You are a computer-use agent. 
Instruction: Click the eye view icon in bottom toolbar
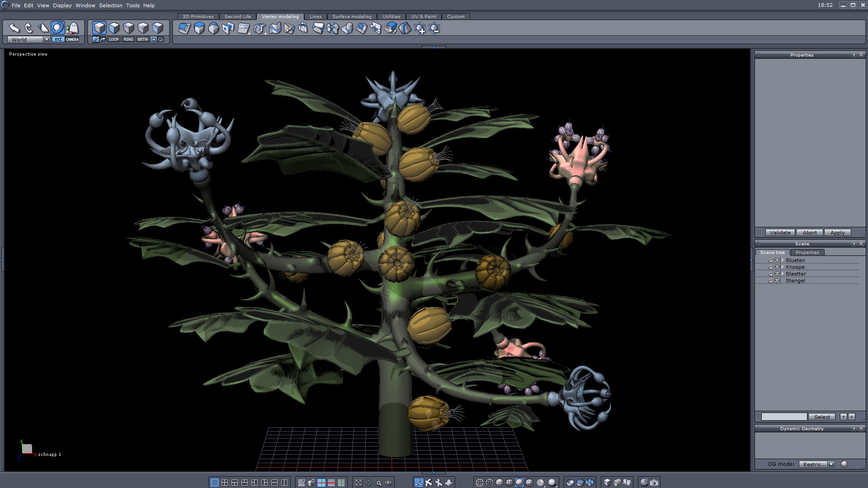(x=388, y=483)
